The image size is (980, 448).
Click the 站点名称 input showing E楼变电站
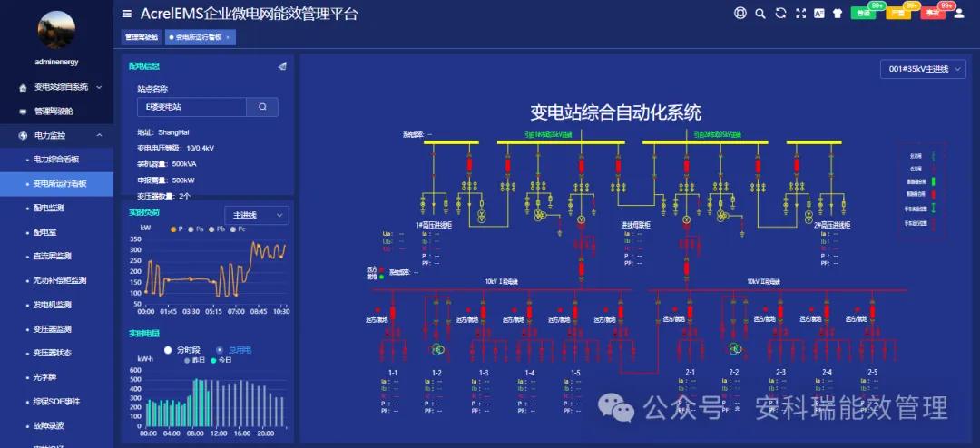(x=191, y=107)
